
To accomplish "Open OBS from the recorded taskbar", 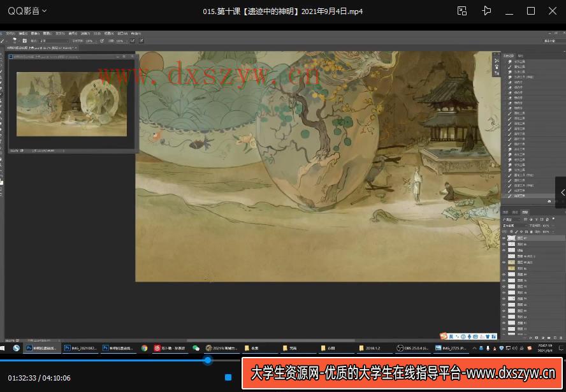I will 412,348.
